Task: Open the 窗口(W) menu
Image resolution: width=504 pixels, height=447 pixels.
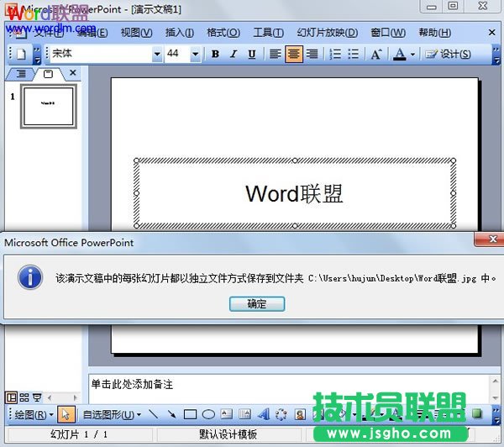Action: click(x=388, y=33)
